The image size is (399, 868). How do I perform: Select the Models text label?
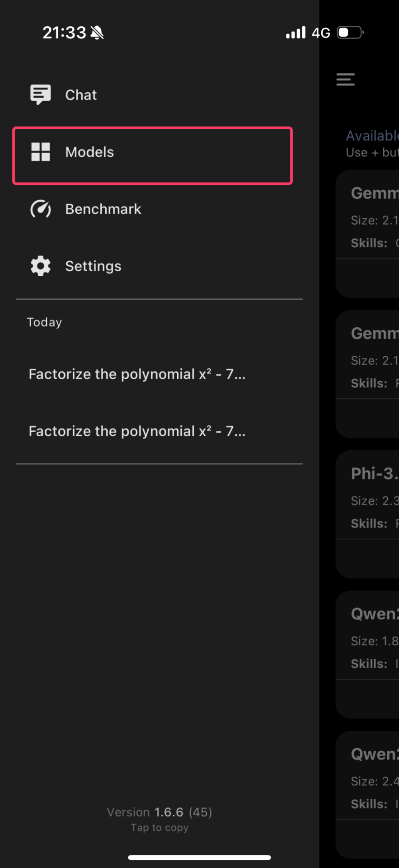[89, 152]
